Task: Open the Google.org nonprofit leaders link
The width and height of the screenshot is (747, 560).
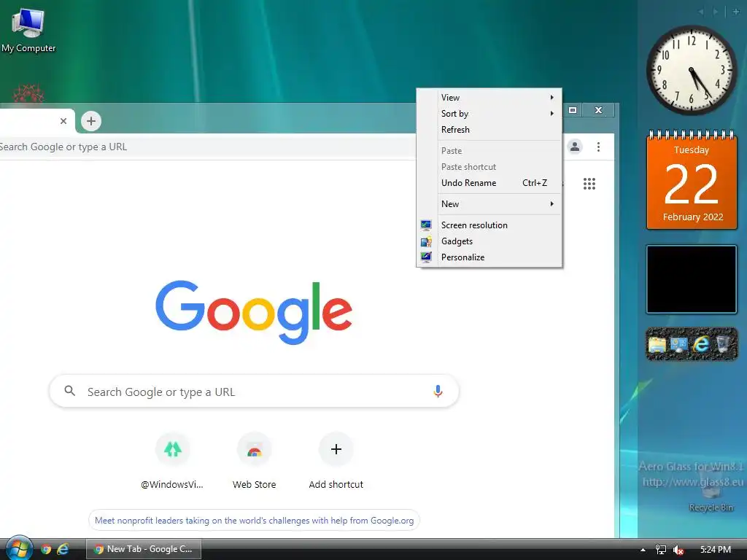Action: [x=254, y=521]
